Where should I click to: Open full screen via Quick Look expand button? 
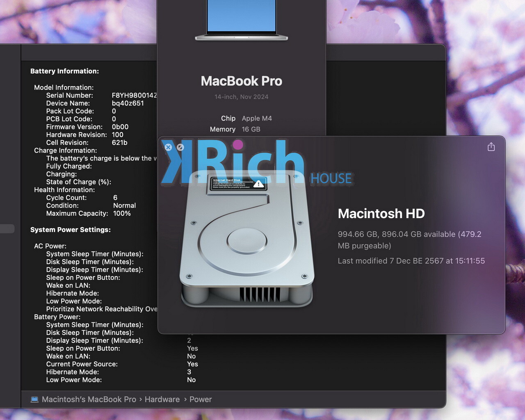click(x=180, y=147)
